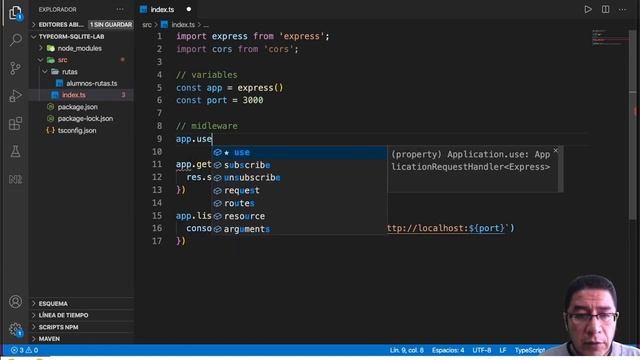Image resolution: width=640 pixels, height=360 pixels.
Task: Change end of line sequence LF
Action: (503, 350)
